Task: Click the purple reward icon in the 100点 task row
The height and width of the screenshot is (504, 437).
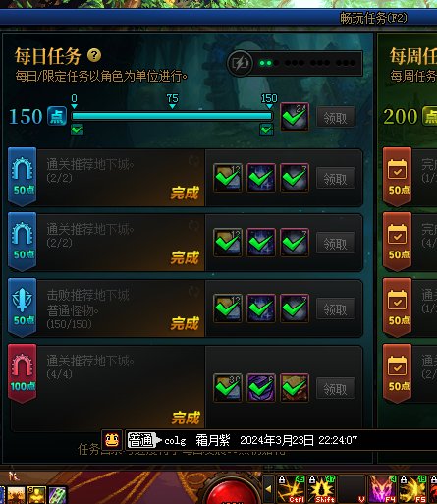Action: [x=261, y=388]
